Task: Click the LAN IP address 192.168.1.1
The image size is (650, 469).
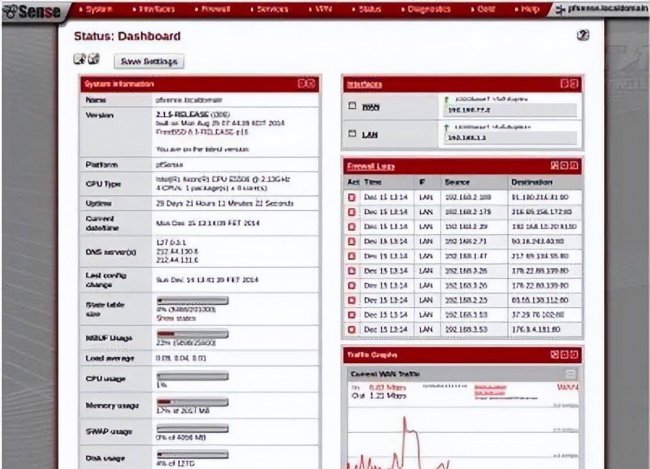Action: pyautogui.click(x=467, y=137)
